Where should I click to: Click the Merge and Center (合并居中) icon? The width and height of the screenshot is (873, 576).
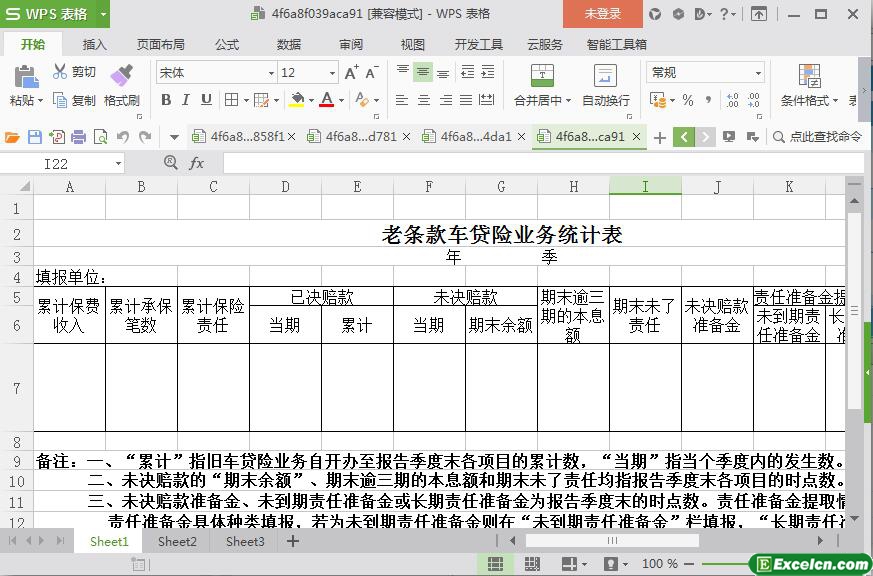542,76
